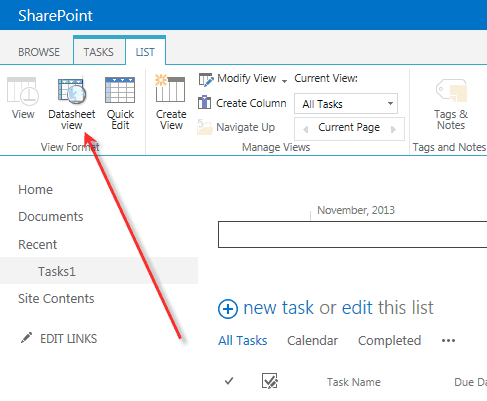Click the completed checkbox column header icon

[x=270, y=381]
